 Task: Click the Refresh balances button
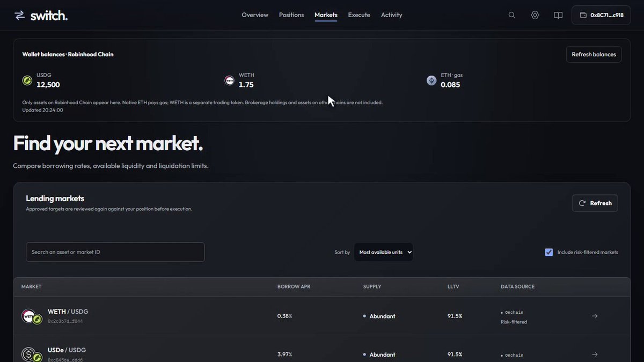(594, 54)
